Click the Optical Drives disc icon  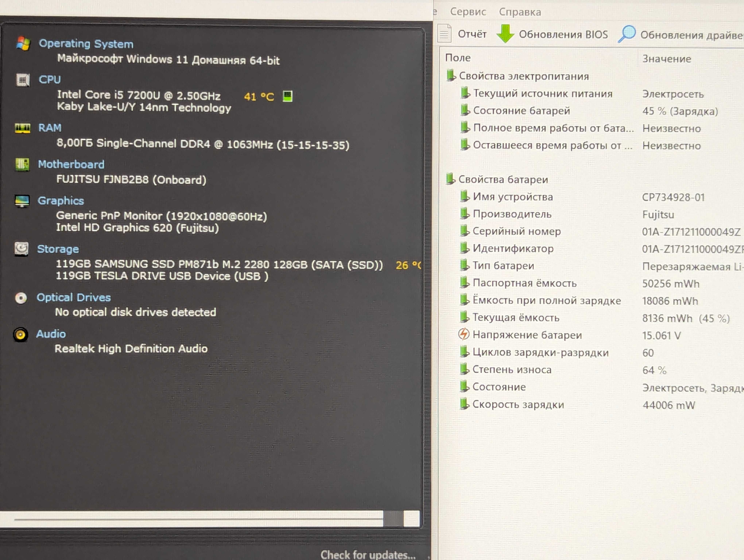pyautogui.click(x=21, y=298)
